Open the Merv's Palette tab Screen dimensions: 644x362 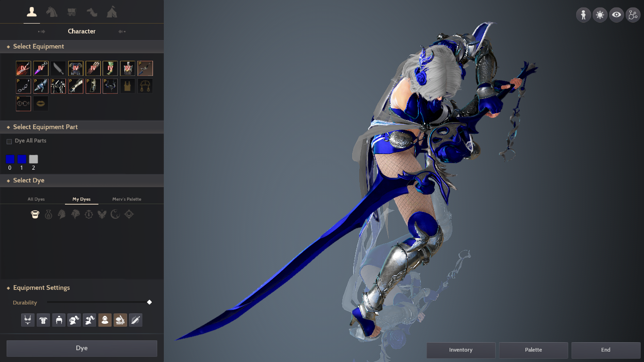(x=126, y=199)
